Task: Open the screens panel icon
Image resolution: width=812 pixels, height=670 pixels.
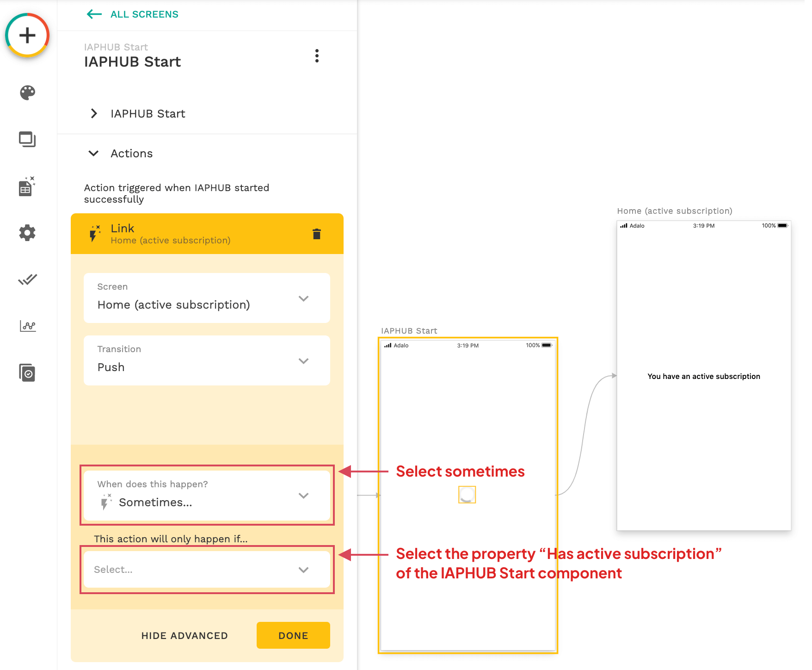Action: pos(27,139)
